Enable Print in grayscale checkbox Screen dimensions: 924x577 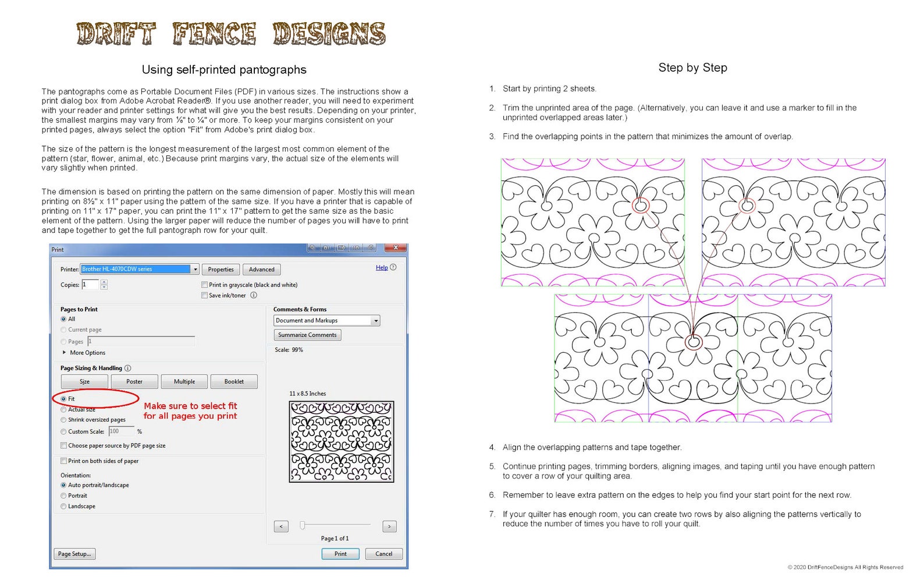tap(204, 285)
